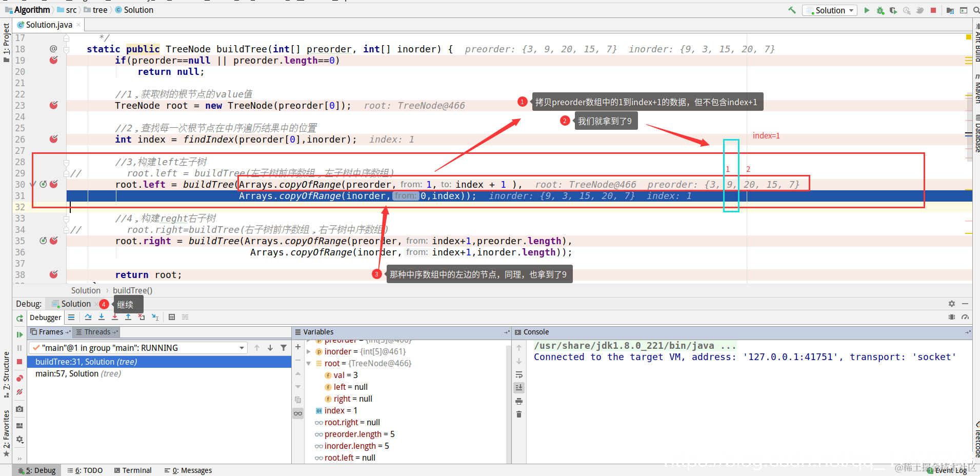
Task: Open the Solution debug session tab
Action: 76,304
